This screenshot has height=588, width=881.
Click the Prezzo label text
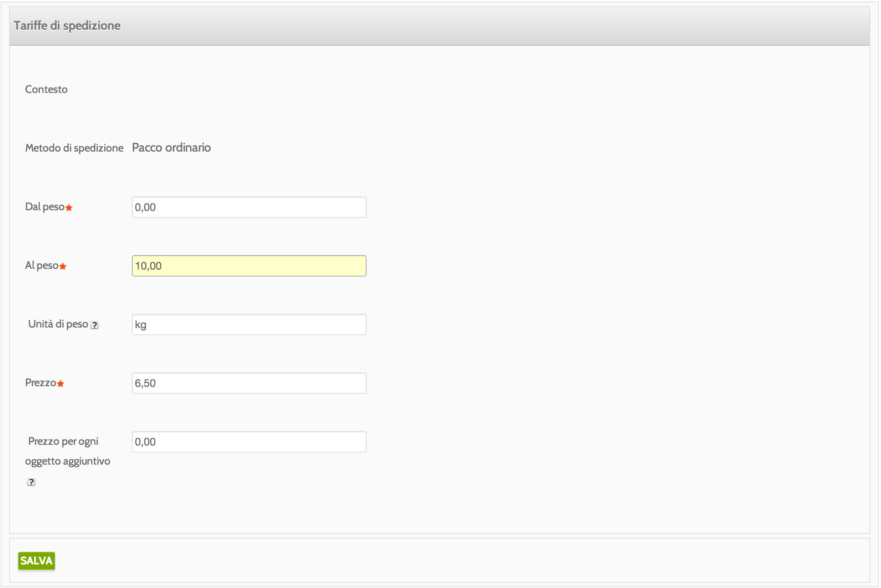[x=40, y=383]
